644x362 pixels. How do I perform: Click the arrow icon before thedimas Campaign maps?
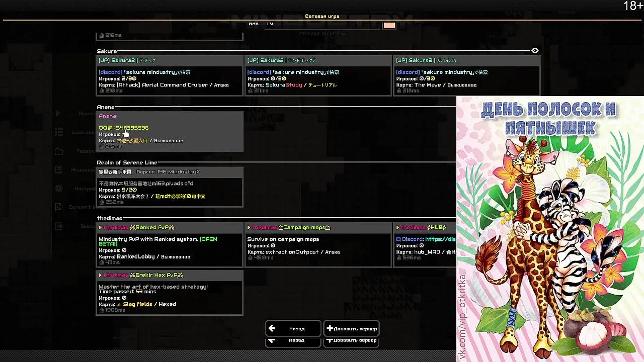pos(249,228)
